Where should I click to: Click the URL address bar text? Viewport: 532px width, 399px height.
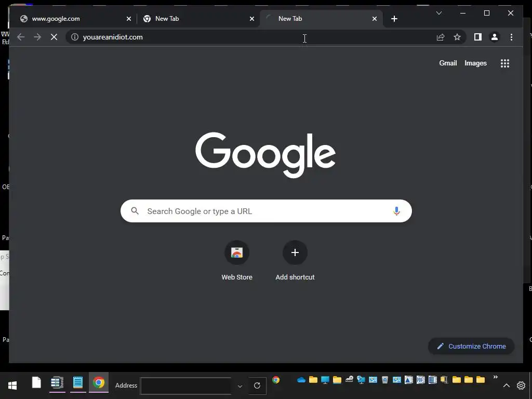click(x=113, y=37)
